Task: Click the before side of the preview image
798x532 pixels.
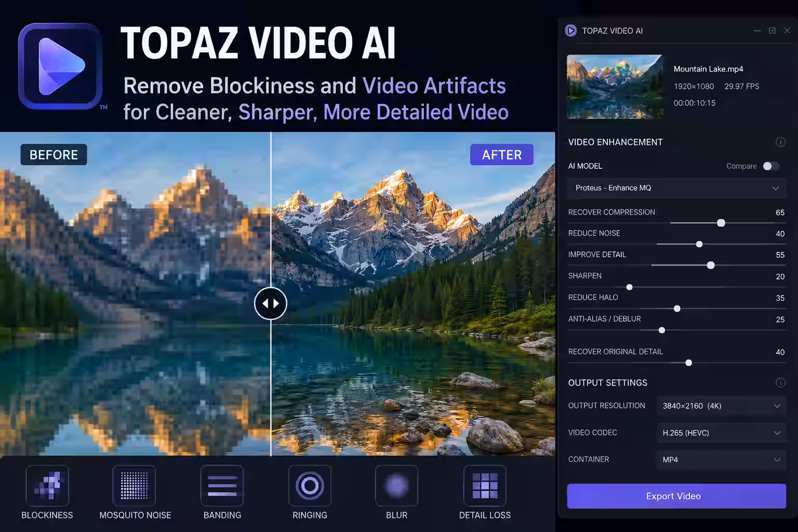Action: [x=135, y=294]
